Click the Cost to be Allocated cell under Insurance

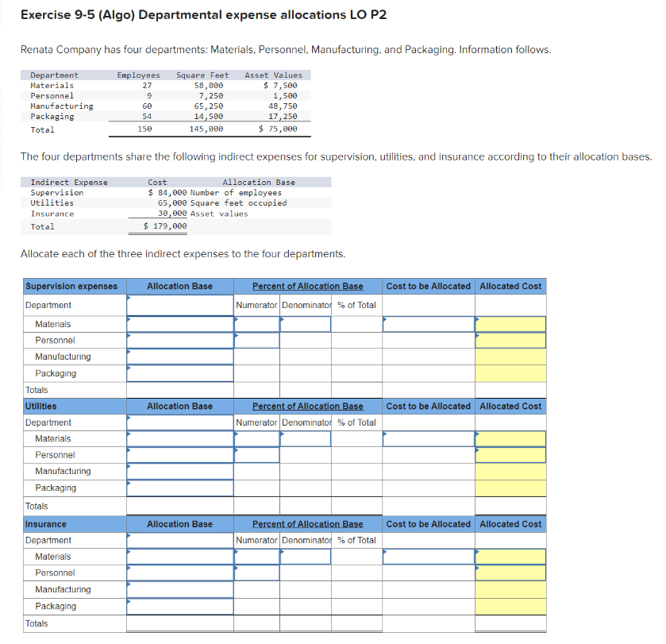[x=428, y=556]
